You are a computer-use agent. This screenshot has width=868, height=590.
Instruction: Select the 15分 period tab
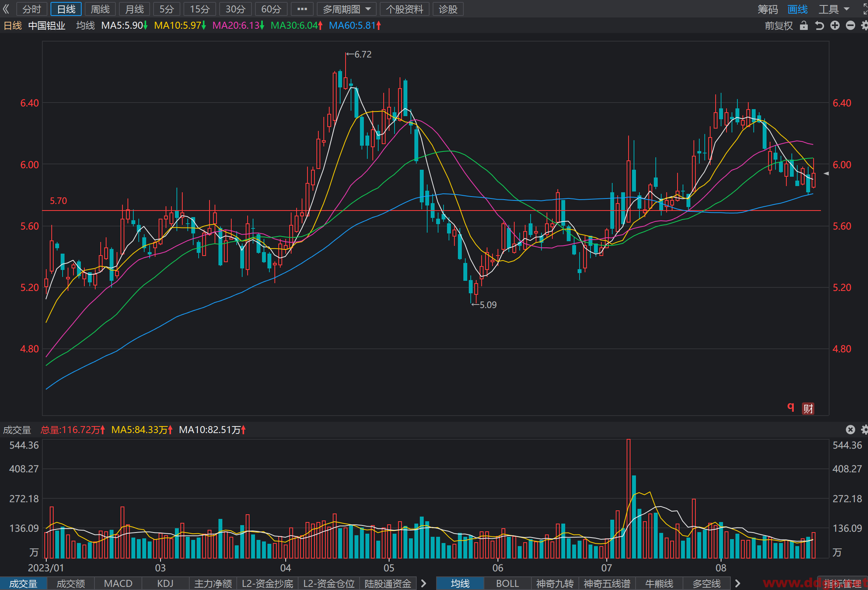click(200, 9)
